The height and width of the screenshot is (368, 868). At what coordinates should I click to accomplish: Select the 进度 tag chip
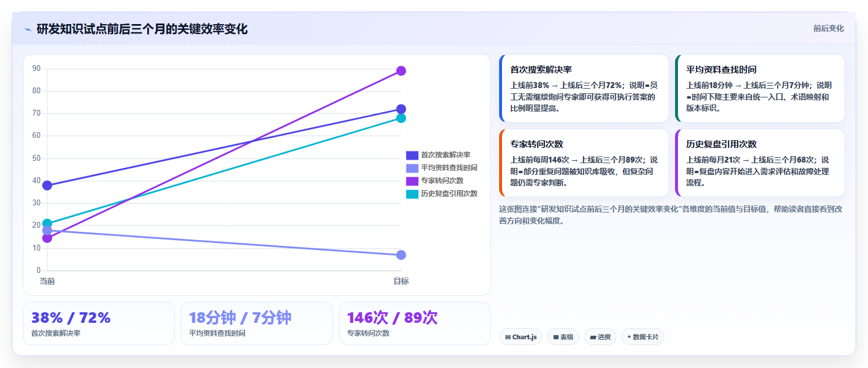[600, 337]
